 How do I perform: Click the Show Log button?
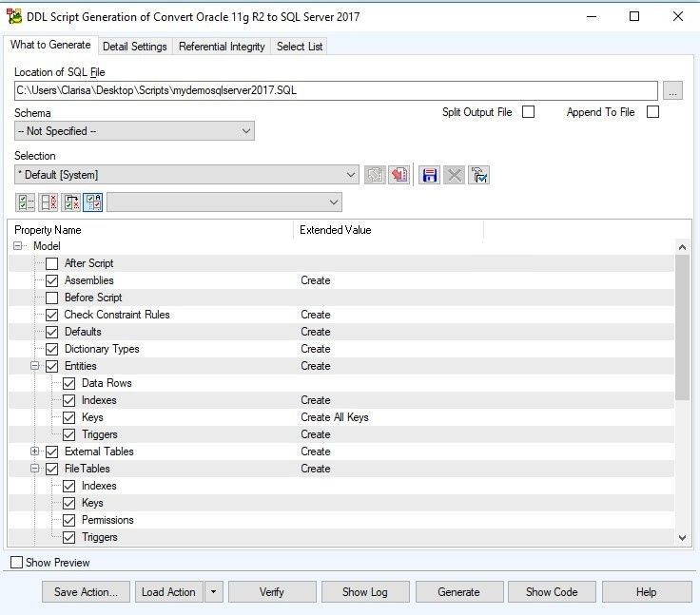point(365,592)
